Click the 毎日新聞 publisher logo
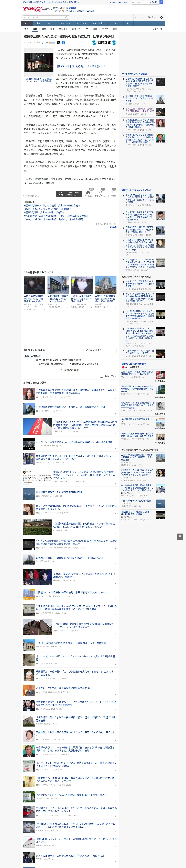Viewport: 186px width, 868px height. tap(104, 43)
